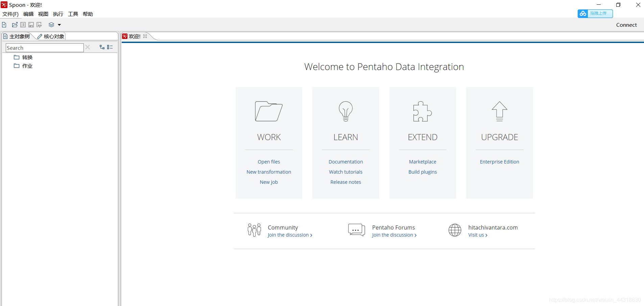The image size is (644, 306).
Task: Minimize the Spoon window
Action: pyautogui.click(x=599, y=5)
